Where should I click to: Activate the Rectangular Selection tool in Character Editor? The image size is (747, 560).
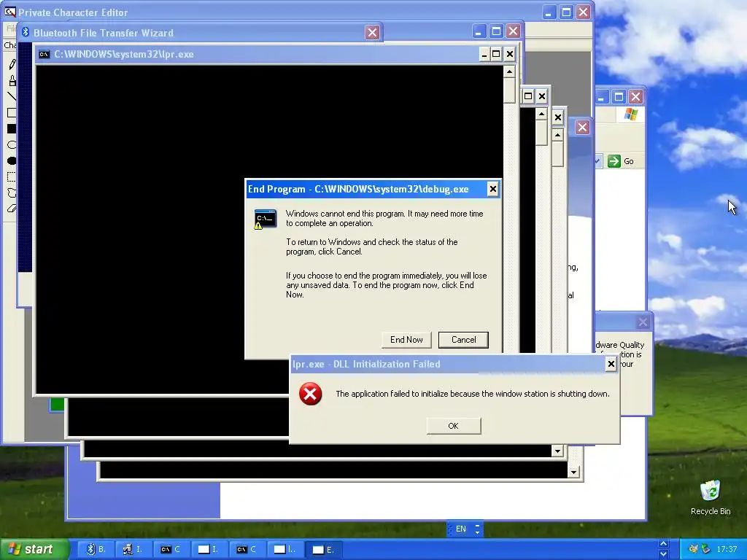coord(12,177)
